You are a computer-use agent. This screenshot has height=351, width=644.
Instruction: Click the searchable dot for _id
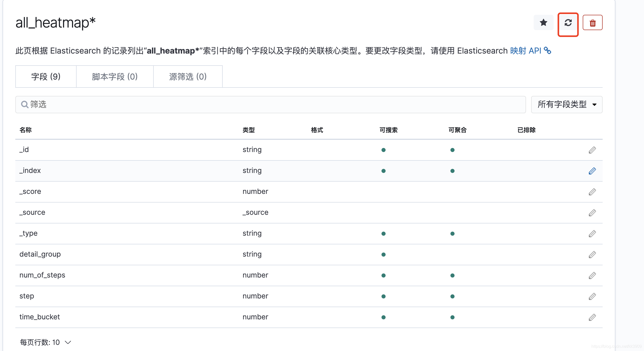click(383, 150)
